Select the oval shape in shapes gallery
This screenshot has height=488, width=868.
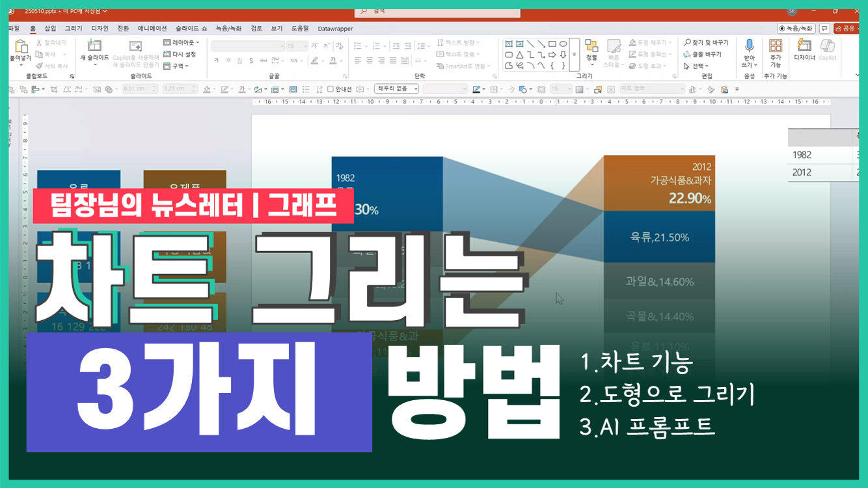563,44
